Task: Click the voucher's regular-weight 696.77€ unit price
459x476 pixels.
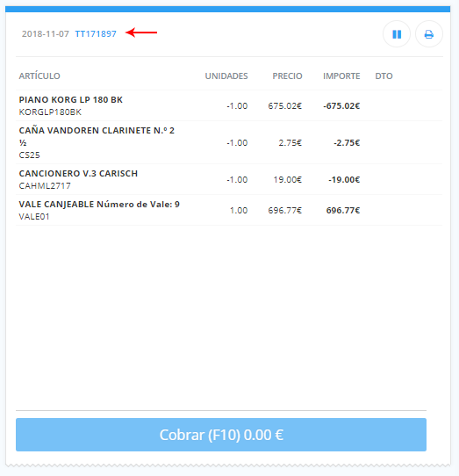Action: 285,211
